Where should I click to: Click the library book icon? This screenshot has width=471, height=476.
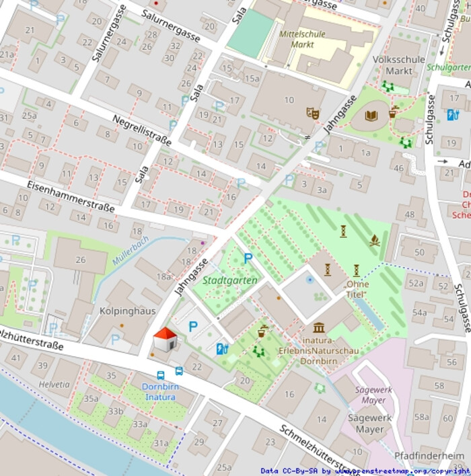[371, 116]
